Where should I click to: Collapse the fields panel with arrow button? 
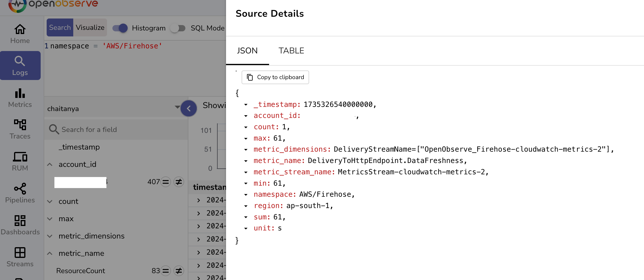(189, 108)
